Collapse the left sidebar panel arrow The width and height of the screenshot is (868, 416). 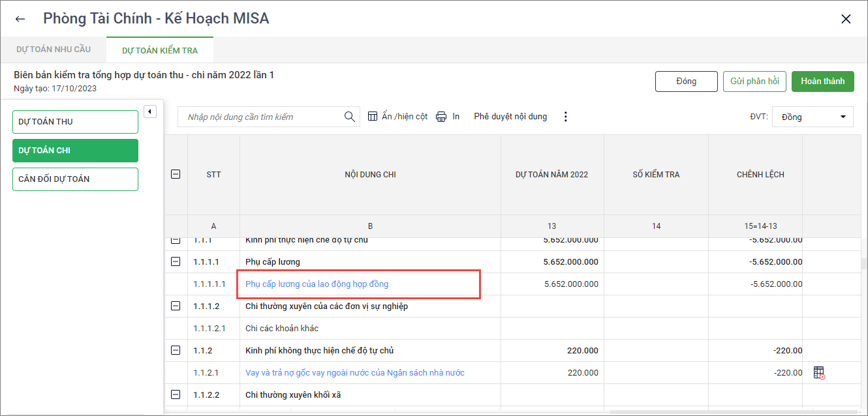pyautogui.click(x=149, y=111)
